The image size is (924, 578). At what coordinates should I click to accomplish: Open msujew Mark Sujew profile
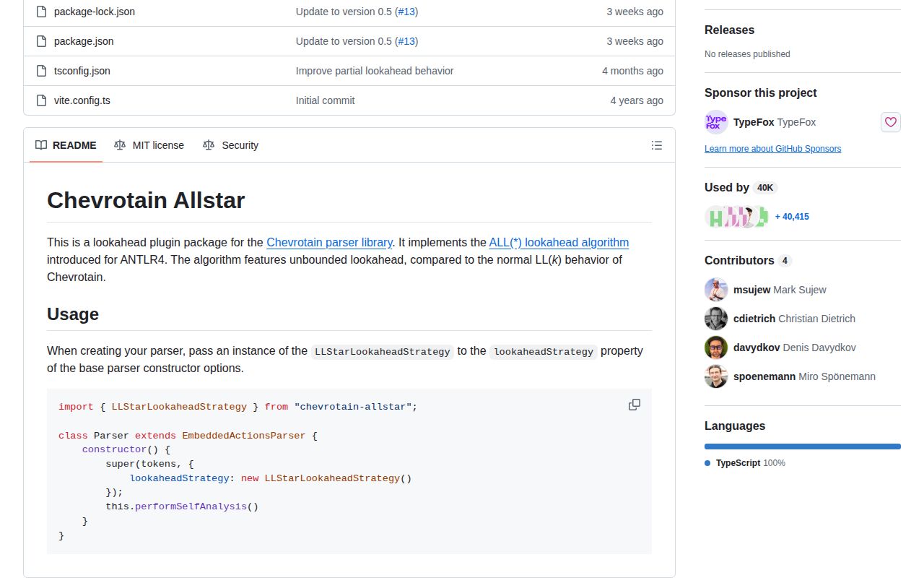(x=780, y=290)
